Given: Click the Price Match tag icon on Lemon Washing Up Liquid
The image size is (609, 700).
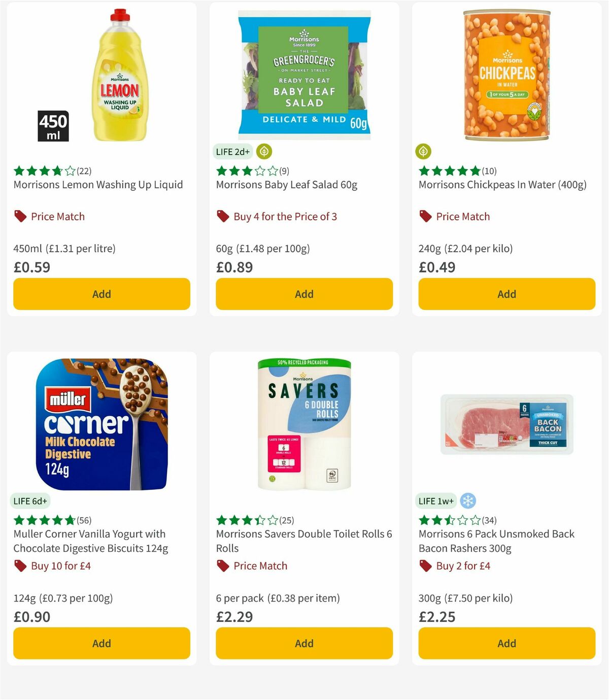Looking at the screenshot, I should pyautogui.click(x=19, y=216).
